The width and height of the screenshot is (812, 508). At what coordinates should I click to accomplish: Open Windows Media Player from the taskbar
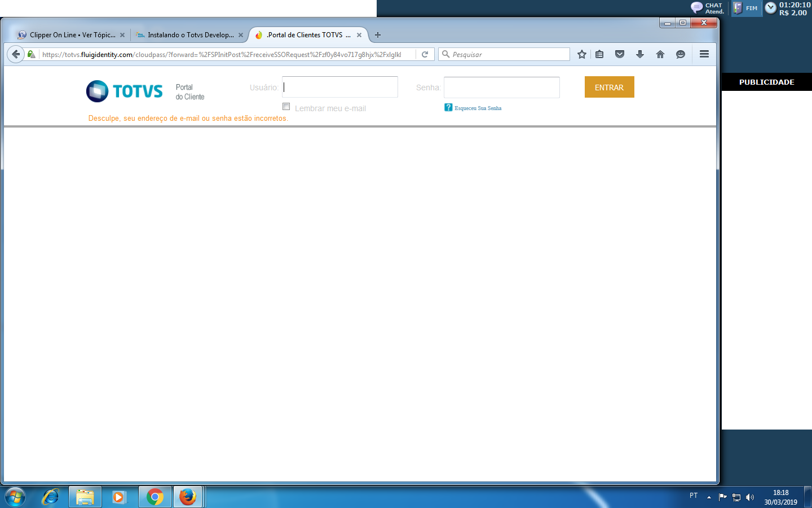(x=119, y=497)
